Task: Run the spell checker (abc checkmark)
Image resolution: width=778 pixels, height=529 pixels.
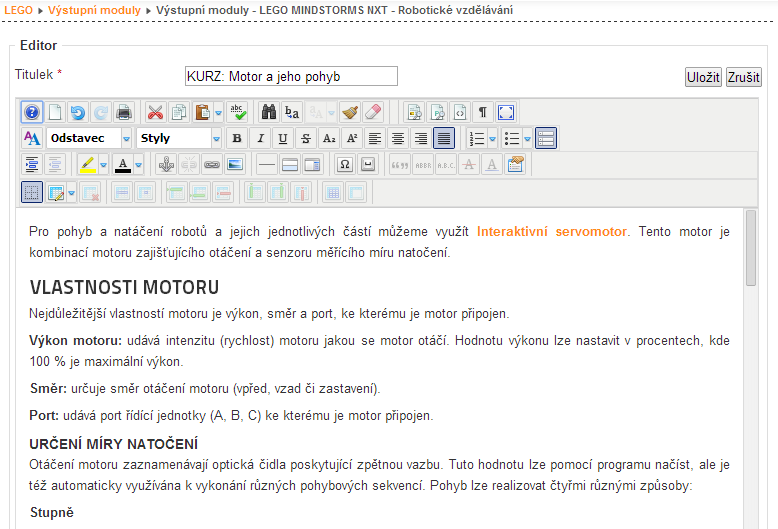Action: [x=238, y=112]
